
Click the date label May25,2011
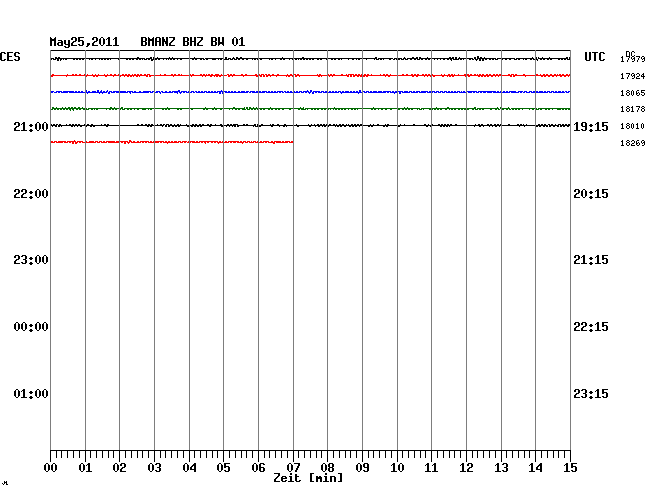(84, 42)
